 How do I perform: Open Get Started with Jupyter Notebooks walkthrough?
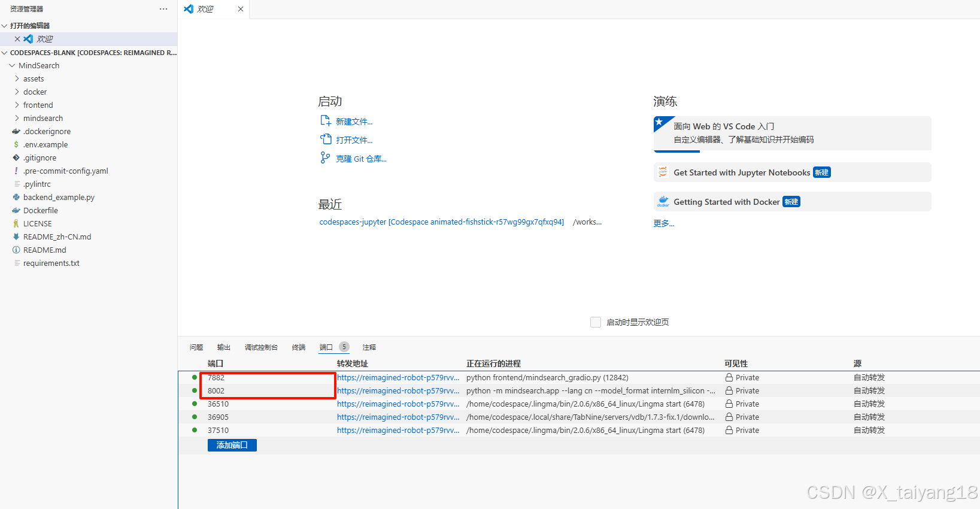(792, 172)
